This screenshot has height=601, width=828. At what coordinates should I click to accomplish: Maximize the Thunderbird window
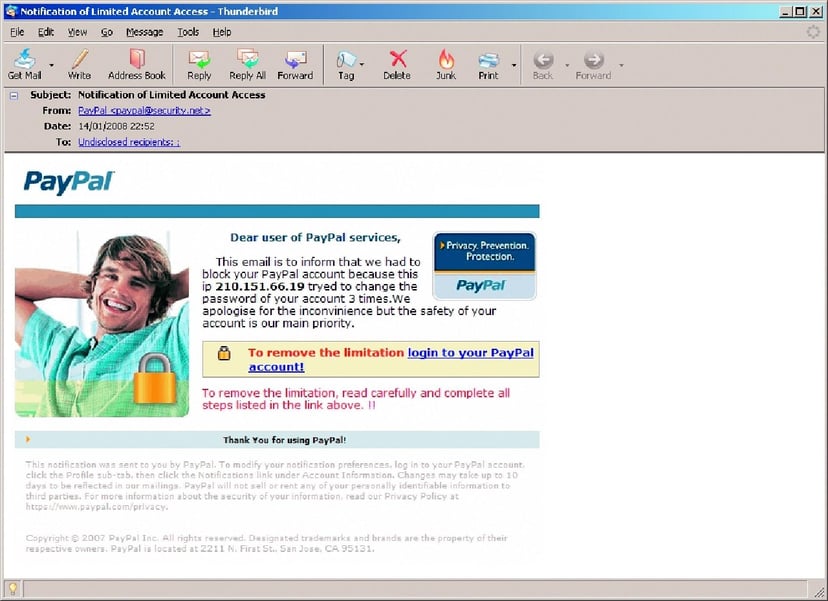coord(801,12)
